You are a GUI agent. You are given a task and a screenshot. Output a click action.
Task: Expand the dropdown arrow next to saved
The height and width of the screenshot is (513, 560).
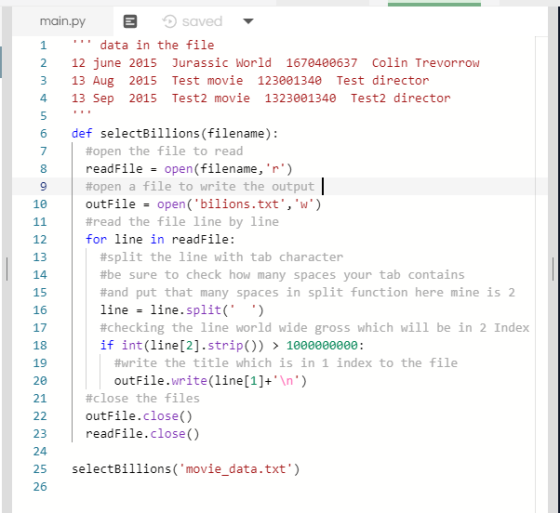point(248,21)
